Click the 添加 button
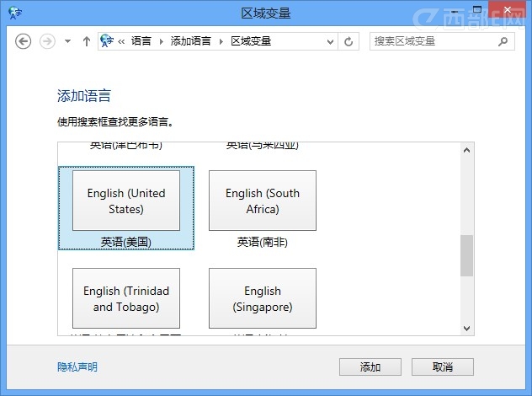The height and width of the screenshot is (396, 532). 370,367
